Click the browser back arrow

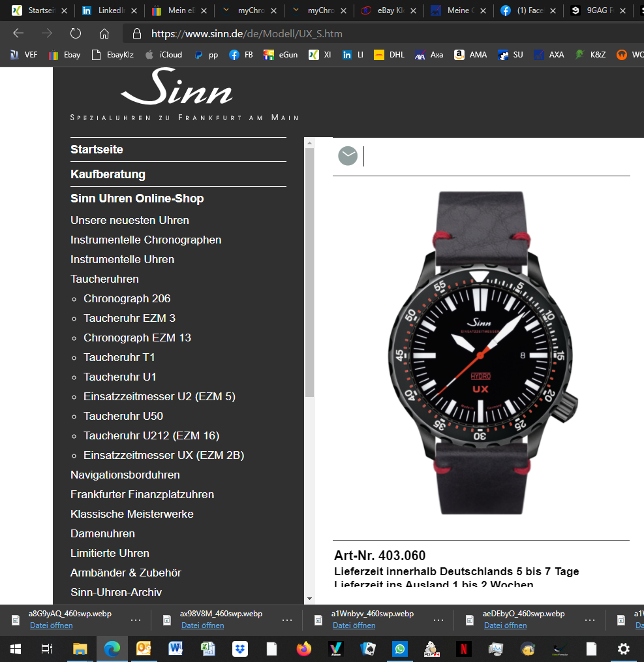(x=18, y=34)
